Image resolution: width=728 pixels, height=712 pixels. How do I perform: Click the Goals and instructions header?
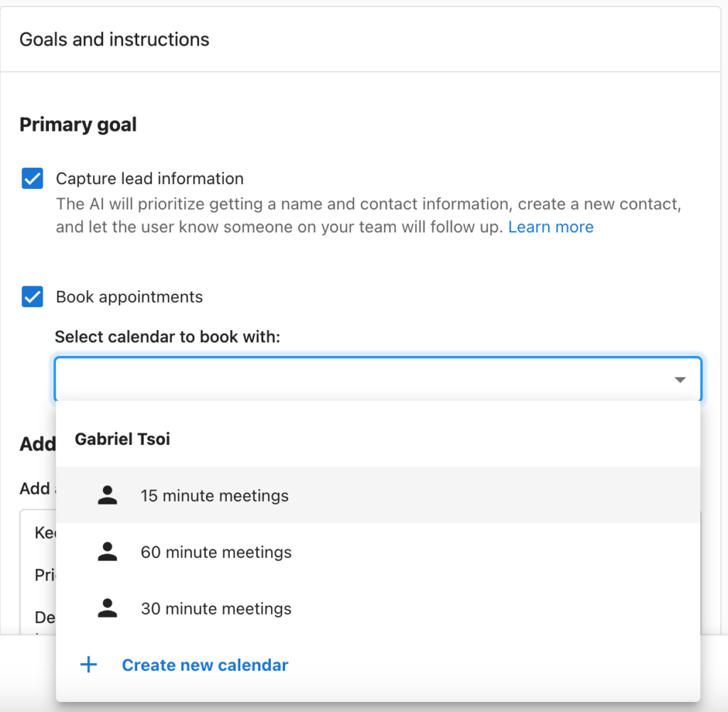(x=114, y=39)
